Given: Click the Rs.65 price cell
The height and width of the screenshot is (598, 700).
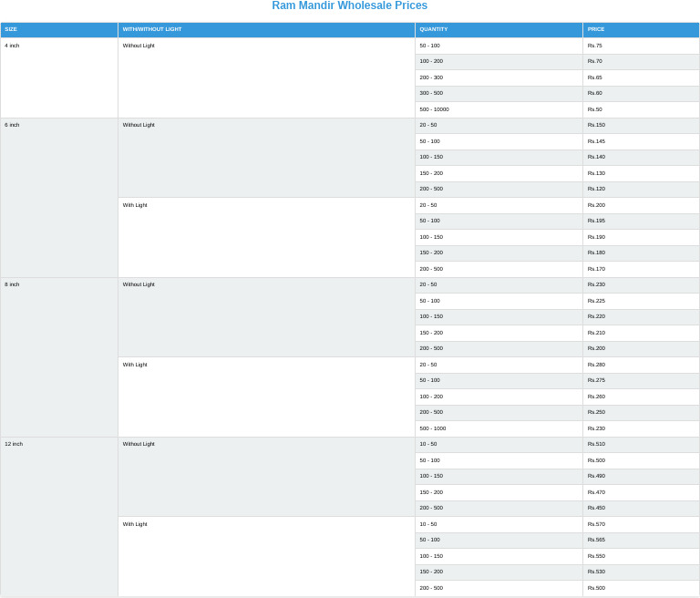Looking at the screenshot, I should (x=641, y=77).
